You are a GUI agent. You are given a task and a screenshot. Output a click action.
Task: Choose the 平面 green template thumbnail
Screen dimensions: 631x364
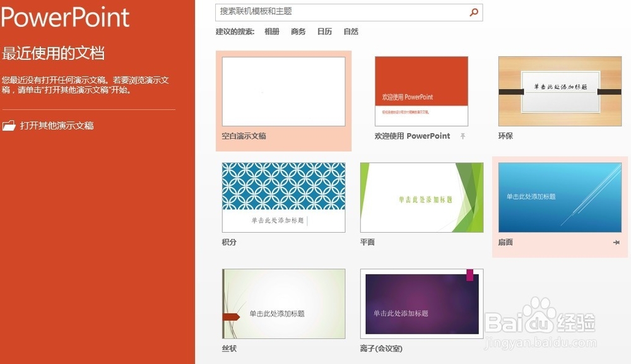click(422, 197)
